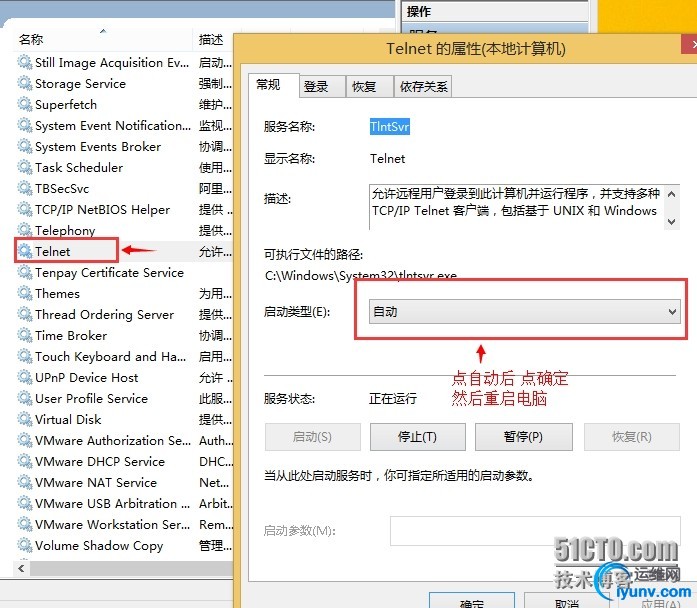Select the Themes service name

click(x=57, y=293)
